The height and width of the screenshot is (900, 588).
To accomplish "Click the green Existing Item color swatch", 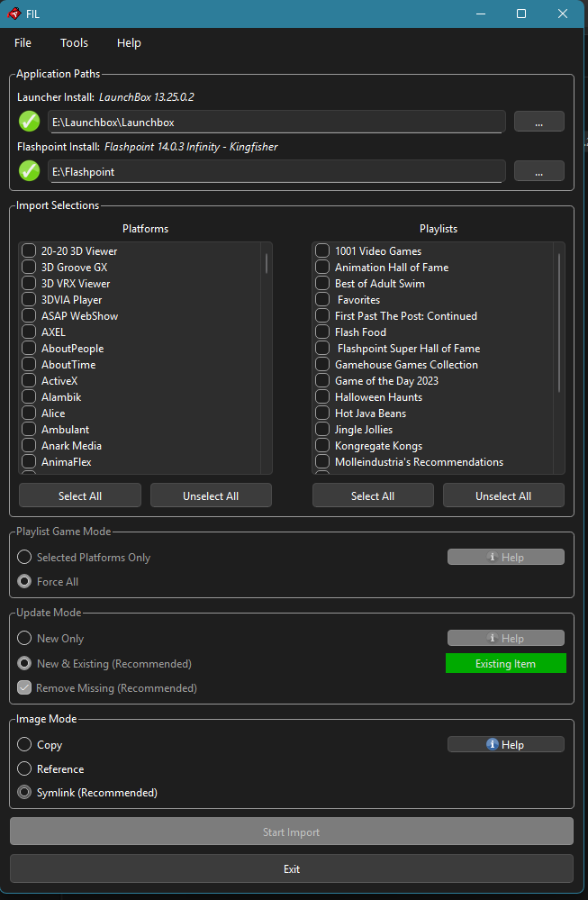I will [505, 664].
